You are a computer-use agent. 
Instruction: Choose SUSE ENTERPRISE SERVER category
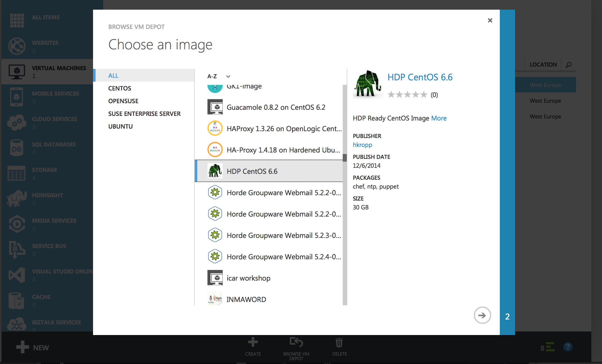coord(144,114)
